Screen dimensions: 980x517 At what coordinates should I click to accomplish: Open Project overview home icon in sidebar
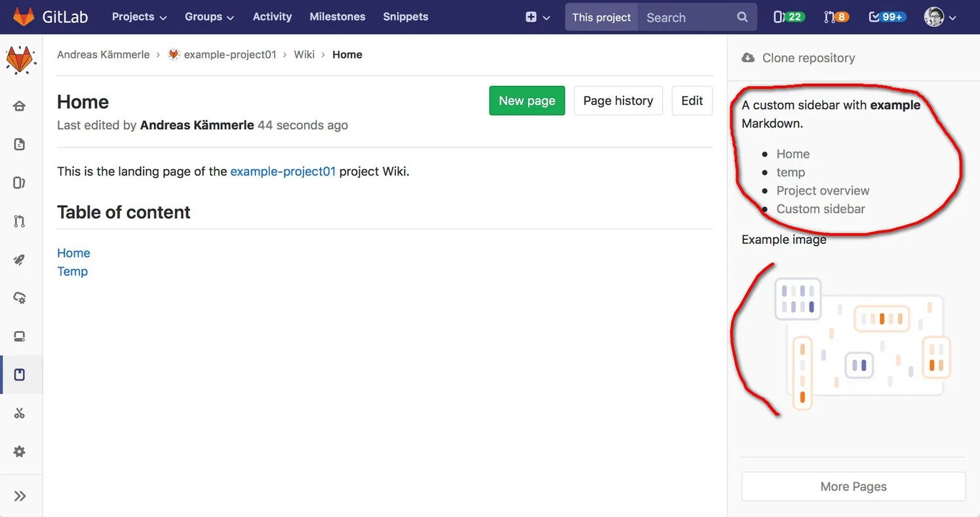point(20,106)
